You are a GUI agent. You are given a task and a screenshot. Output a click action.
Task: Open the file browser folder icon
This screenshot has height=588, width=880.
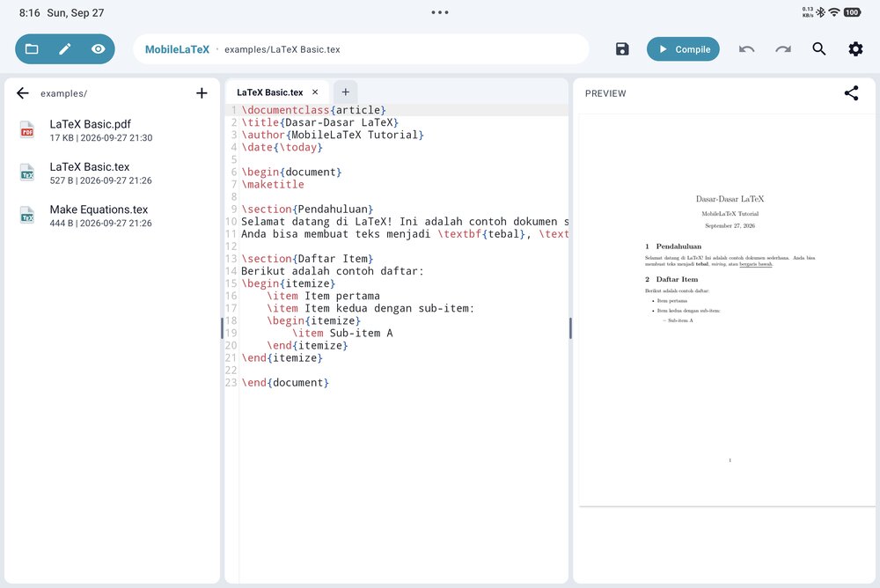click(x=32, y=49)
